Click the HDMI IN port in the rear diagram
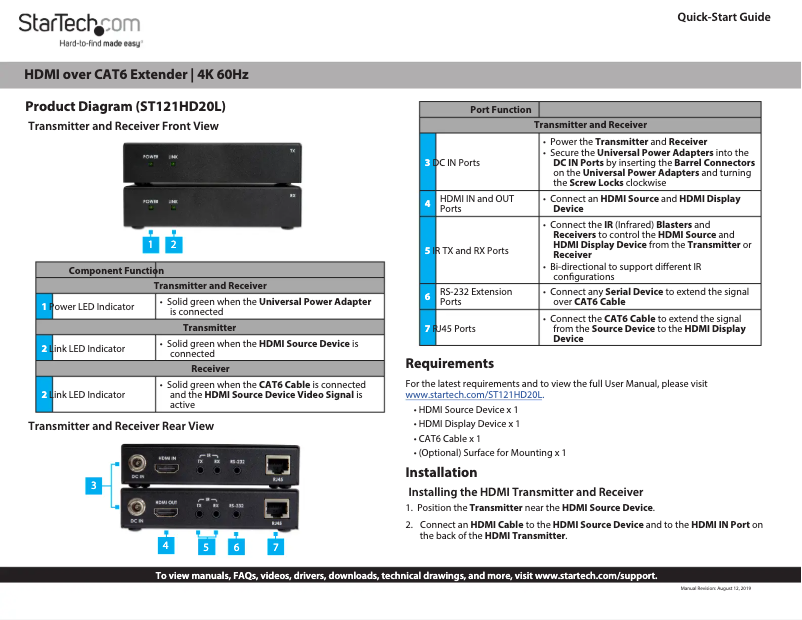This screenshot has width=802, height=620. tap(166, 466)
